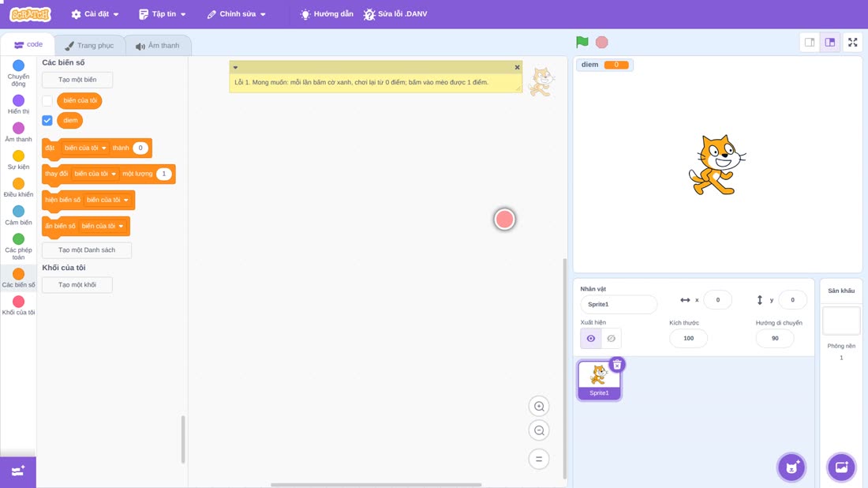Stop the project with the red stop button
The image size is (868, 488).
pyautogui.click(x=602, y=42)
